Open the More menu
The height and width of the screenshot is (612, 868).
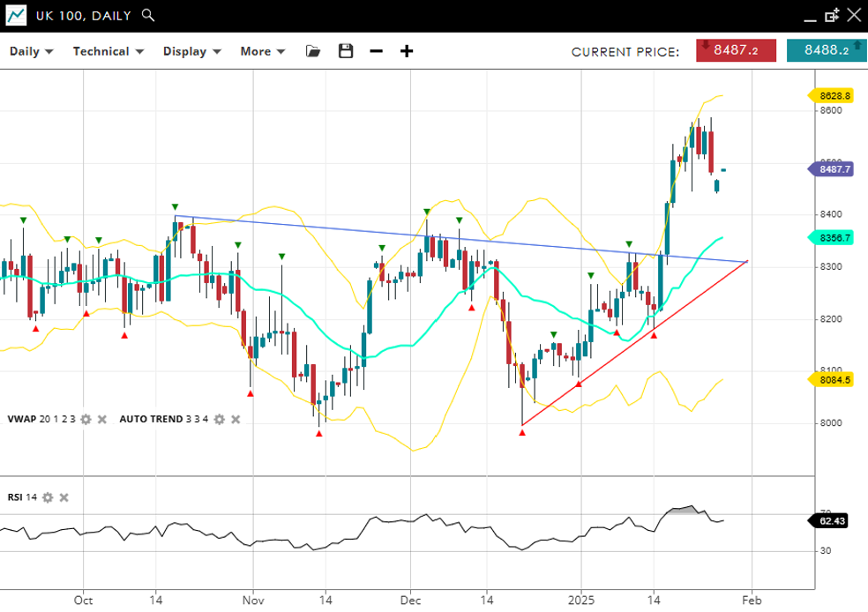263,51
